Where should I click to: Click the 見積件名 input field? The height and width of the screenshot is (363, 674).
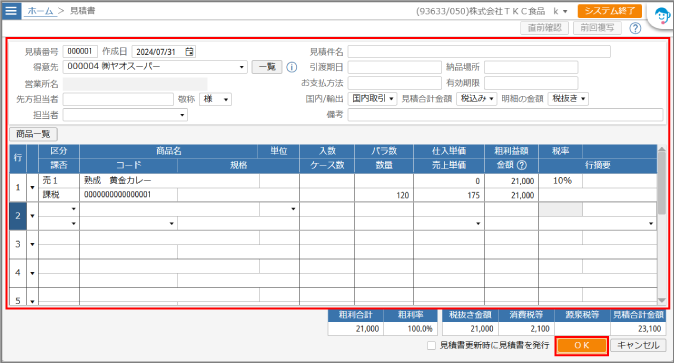[x=479, y=52]
